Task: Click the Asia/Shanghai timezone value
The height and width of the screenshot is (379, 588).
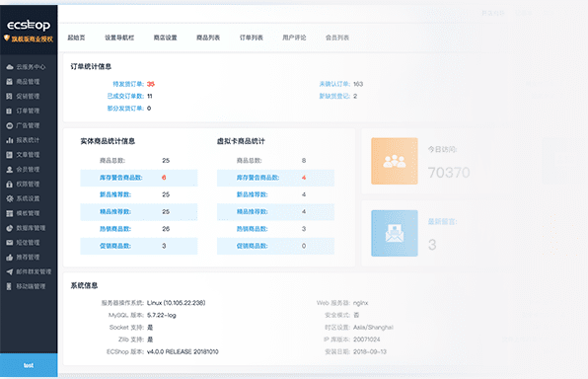Action: pyautogui.click(x=373, y=328)
